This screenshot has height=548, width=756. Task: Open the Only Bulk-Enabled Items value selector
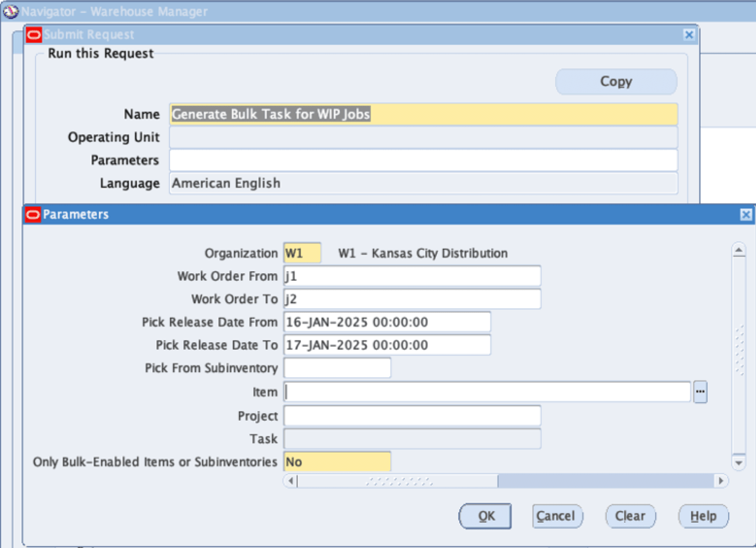tap(337, 462)
